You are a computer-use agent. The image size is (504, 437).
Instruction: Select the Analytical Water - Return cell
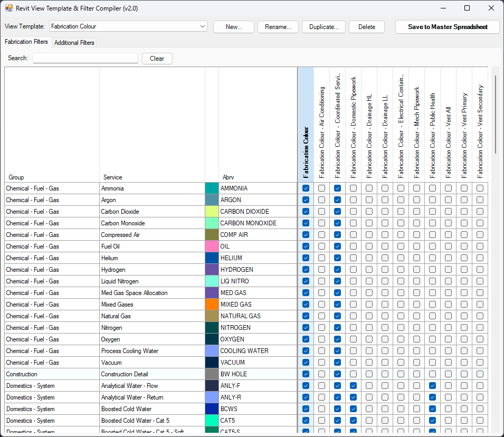pos(153,397)
